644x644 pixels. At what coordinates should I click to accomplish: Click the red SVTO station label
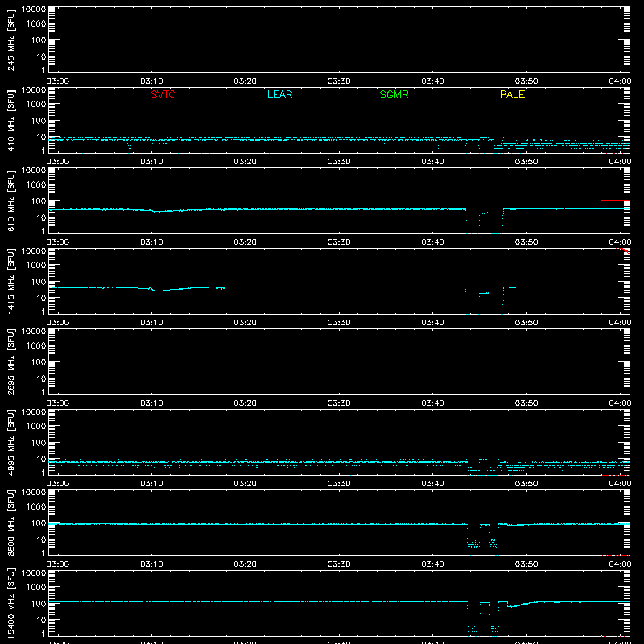click(163, 94)
